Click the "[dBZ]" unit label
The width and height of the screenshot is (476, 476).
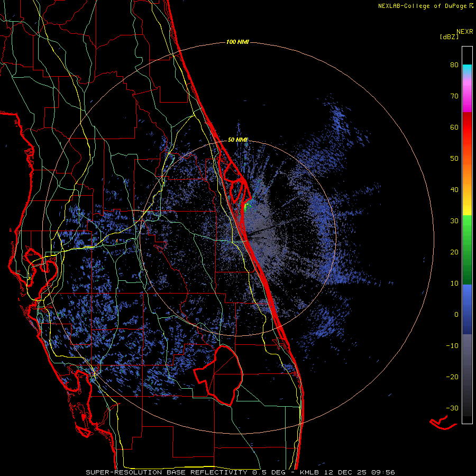click(449, 36)
